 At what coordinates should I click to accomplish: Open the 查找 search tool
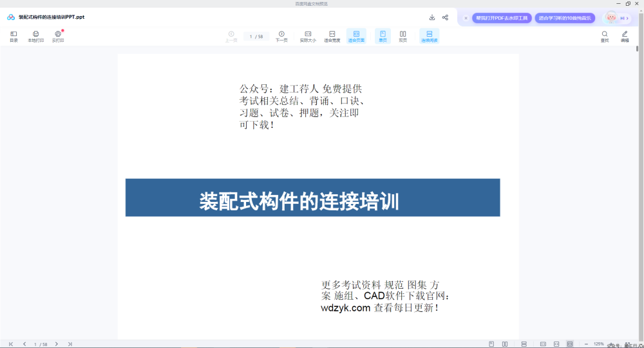point(605,37)
